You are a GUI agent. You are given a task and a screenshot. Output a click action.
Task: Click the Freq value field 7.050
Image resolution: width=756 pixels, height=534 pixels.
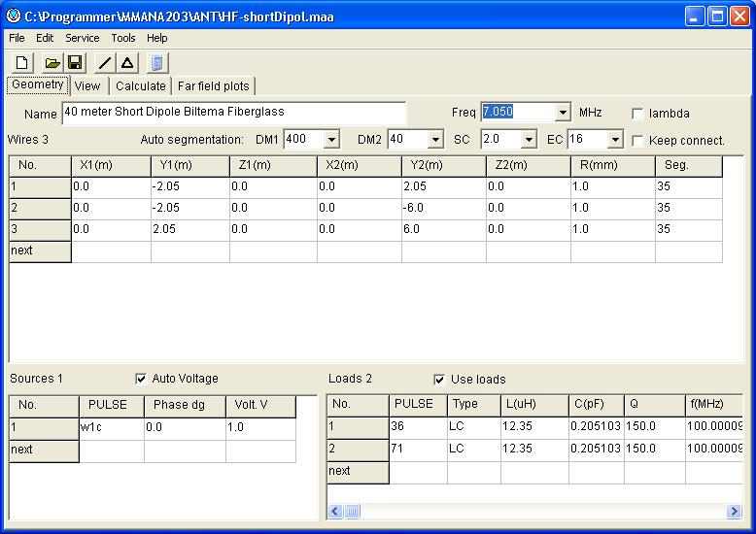pyautogui.click(x=517, y=113)
